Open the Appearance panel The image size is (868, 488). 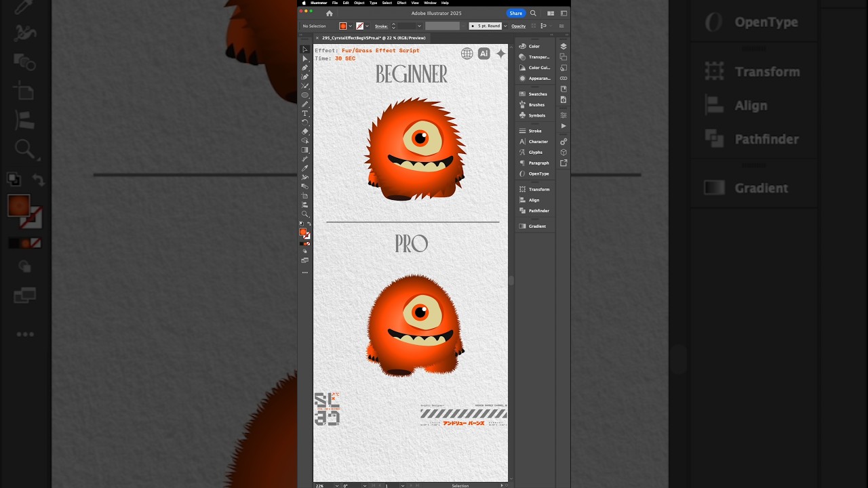(534, 79)
